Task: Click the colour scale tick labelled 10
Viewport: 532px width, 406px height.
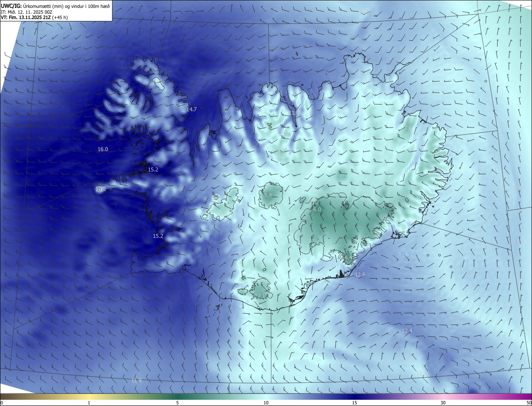Action: coord(266,403)
